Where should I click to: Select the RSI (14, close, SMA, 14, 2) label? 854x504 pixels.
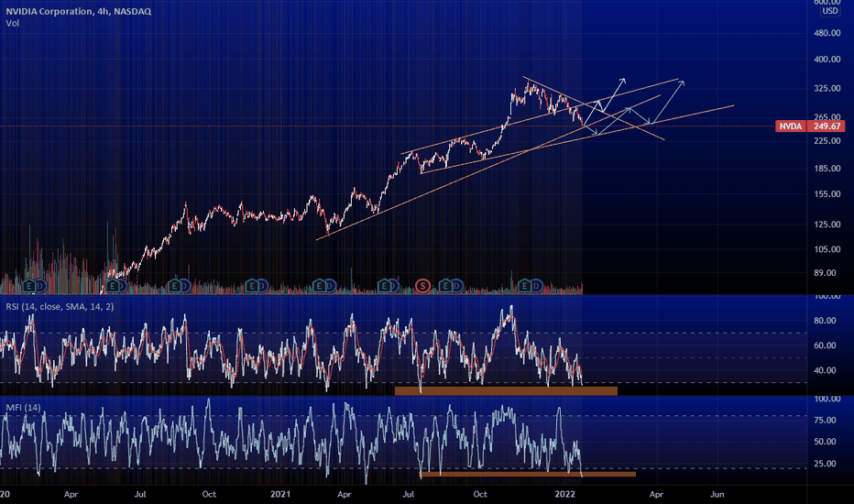point(60,307)
